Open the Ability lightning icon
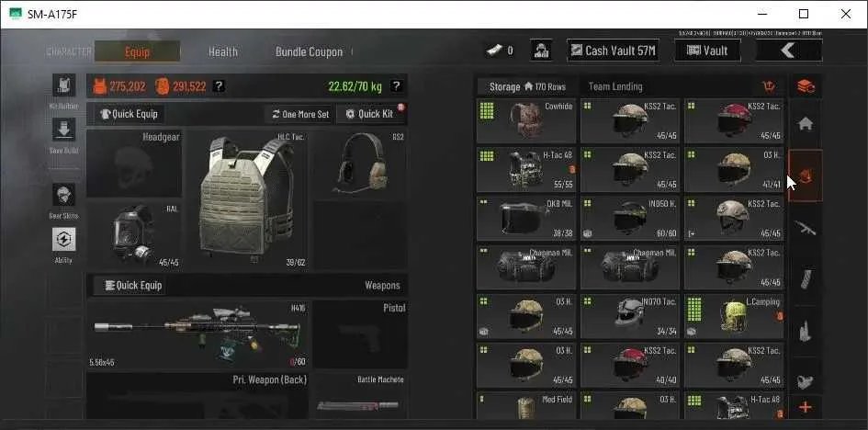868x430 pixels. pyautogui.click(x=64, y=239)
